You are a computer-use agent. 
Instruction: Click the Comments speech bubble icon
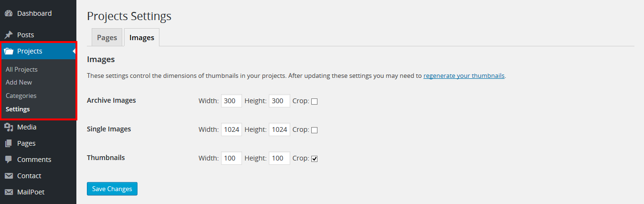9,160
